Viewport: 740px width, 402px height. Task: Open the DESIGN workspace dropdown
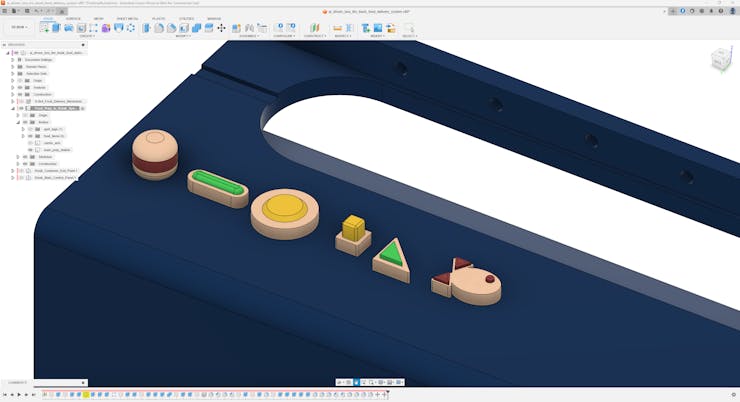point(18,28)
